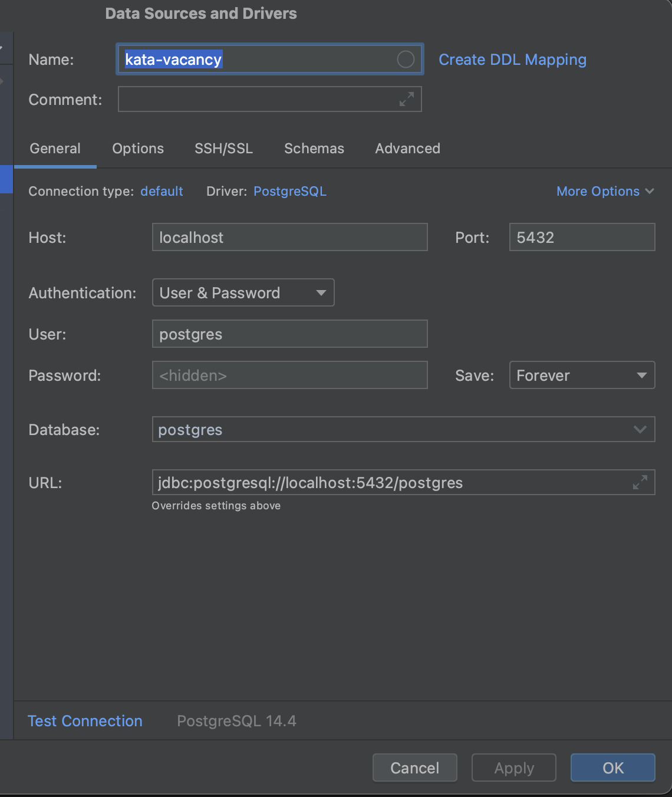This screenshot has width=672, height=797.
Task: Open the Authentication dropdown
Action: tap(243, 293)
